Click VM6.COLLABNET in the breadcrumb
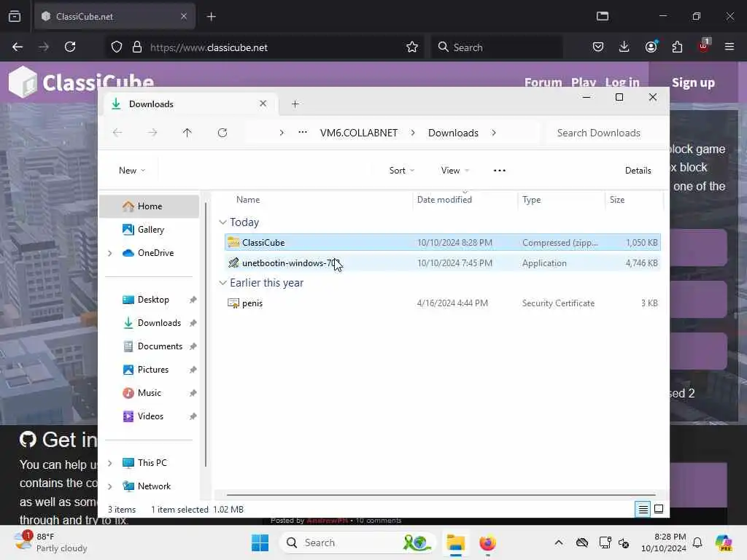The width and height of the screenshot is (747, 560). click(359, 133)
